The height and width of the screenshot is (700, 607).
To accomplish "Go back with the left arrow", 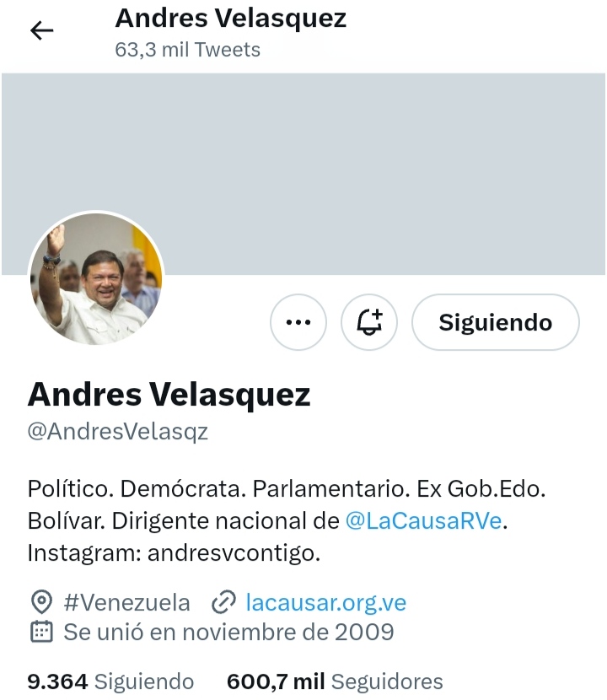I will 41,30.
